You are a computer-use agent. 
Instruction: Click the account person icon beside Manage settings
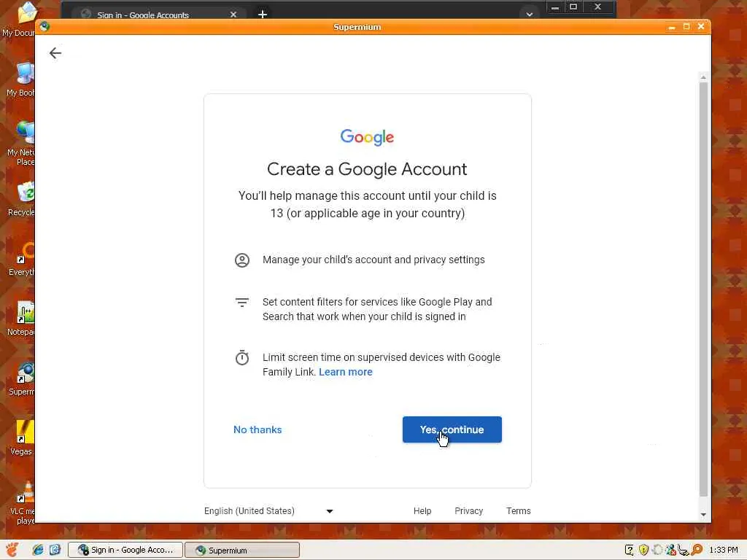[x=242, y=260]
